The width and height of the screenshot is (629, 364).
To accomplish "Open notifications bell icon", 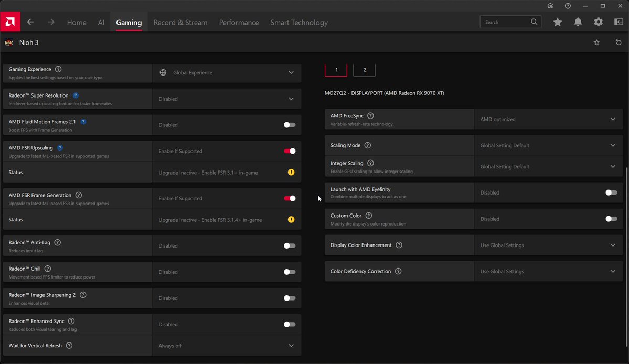I will tap(578, 22).
